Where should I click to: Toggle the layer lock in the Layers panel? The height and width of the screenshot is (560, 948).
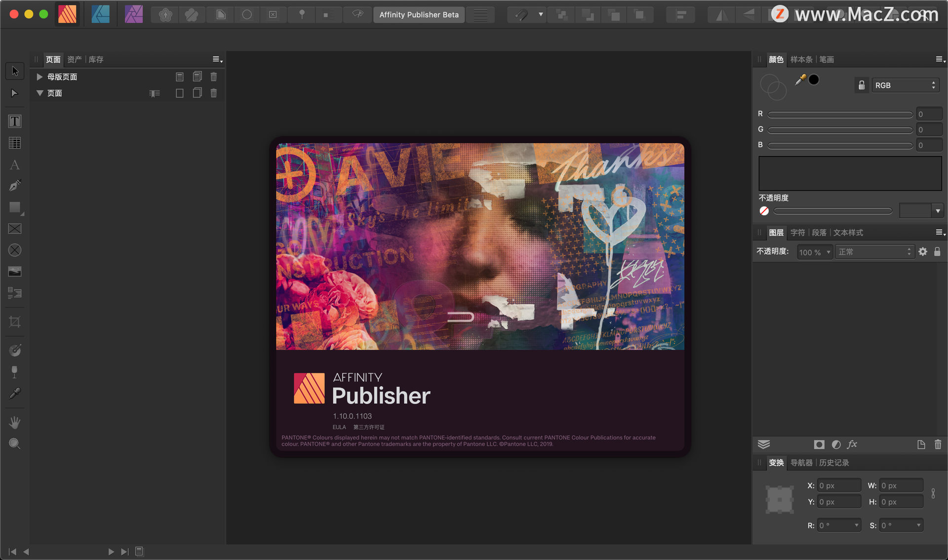[938, 252]
